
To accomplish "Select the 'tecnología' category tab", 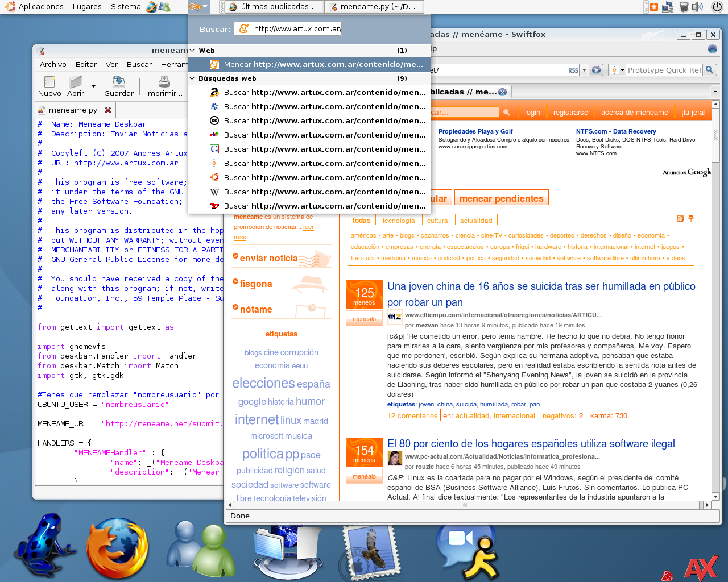I will (399, 221).
